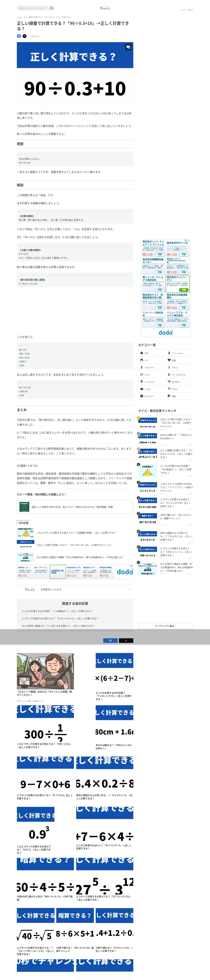
Task: Expand Newsの記事をもっとみる link
Action: click(75, 589)
